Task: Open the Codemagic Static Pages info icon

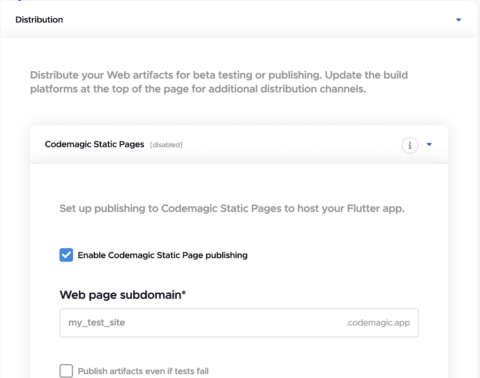Action: pyautogui.click(x=410, y=145)
